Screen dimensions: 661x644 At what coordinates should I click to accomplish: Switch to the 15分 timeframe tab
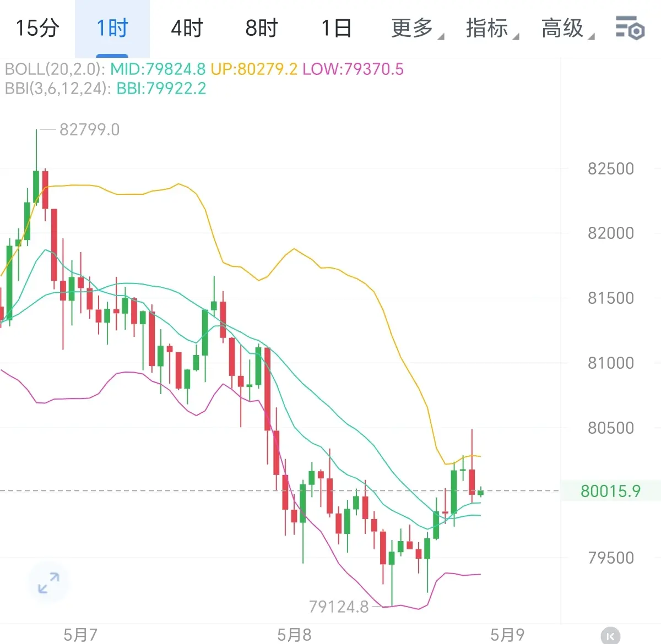click(37, 28)
